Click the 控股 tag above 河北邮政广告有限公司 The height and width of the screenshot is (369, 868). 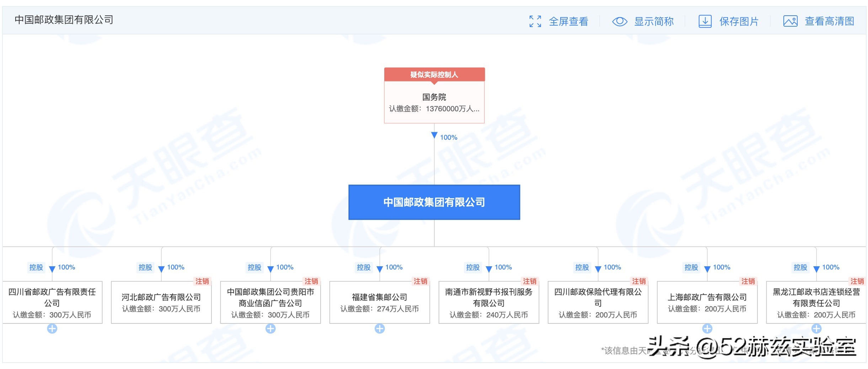pyautogui.click(x=145, y=267)
